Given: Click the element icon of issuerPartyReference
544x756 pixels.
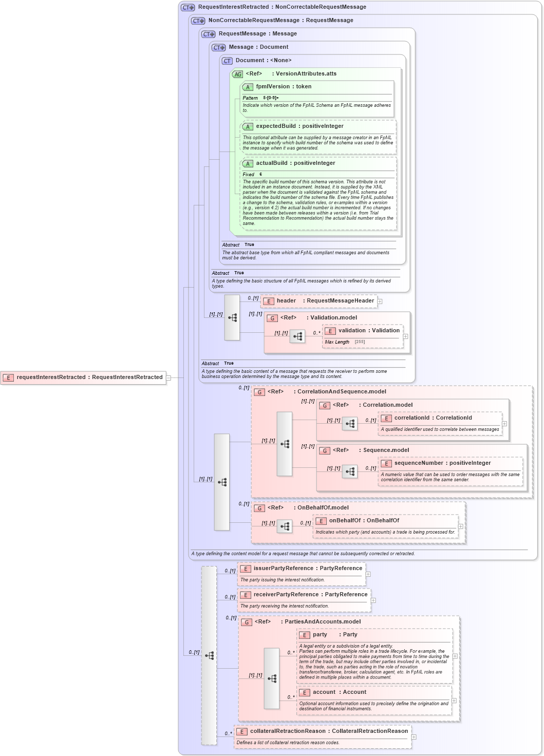Looking at the screenshot, I should [x=246, y=569].
